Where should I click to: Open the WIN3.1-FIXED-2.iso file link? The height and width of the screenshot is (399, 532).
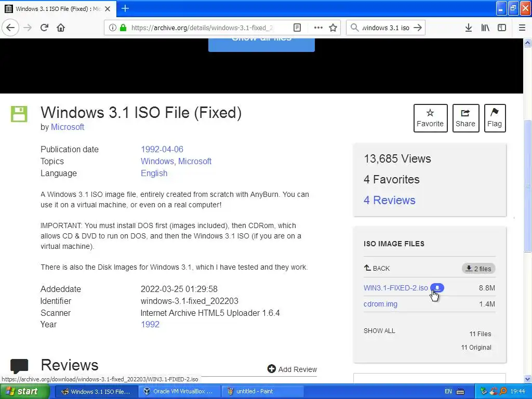tap(395, 288)
